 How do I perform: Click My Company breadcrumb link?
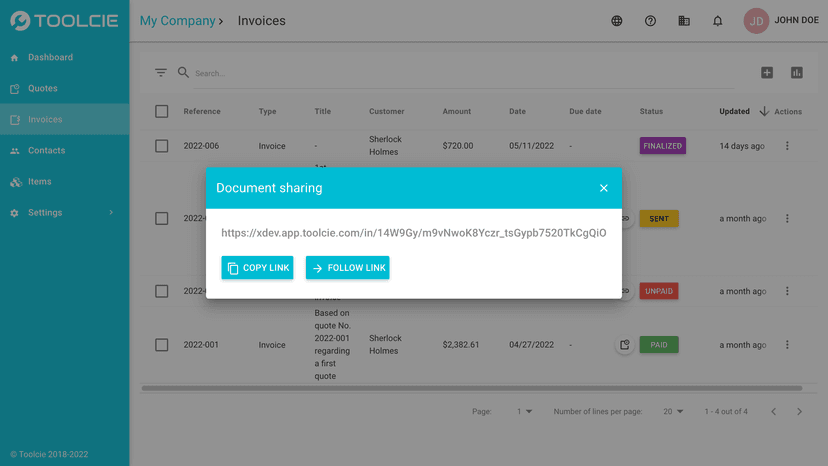click(177, 21)
